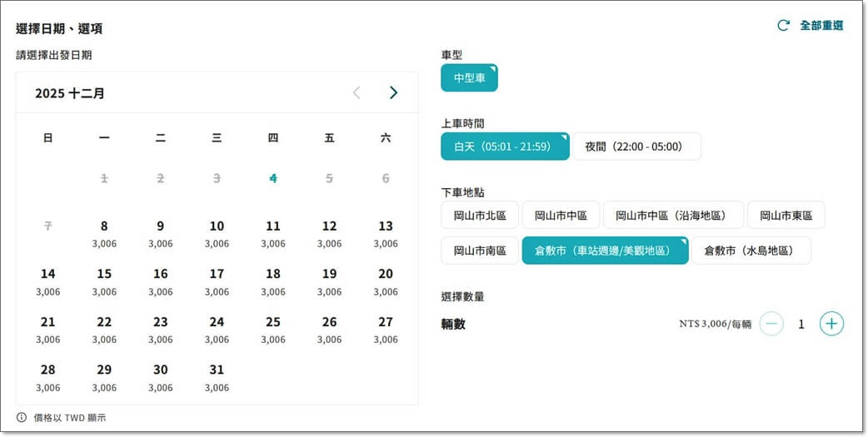Choose 岡山市北區 as drop-off location

[x=480, y=215]
